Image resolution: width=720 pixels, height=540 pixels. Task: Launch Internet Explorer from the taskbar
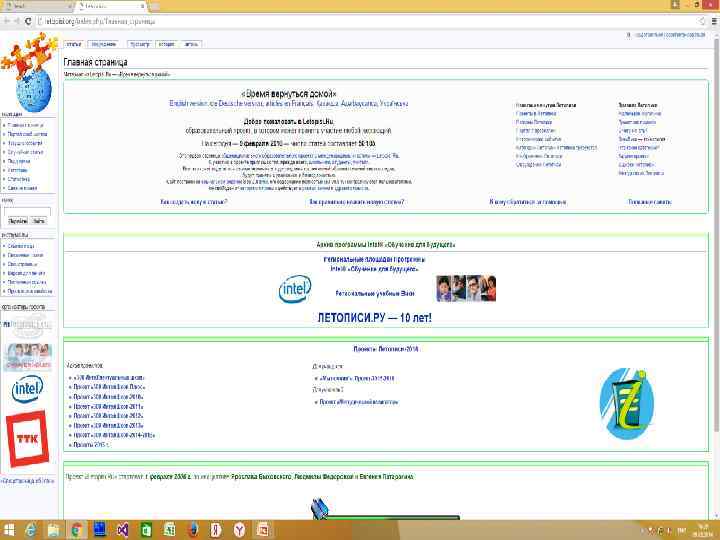coord(31,530)
